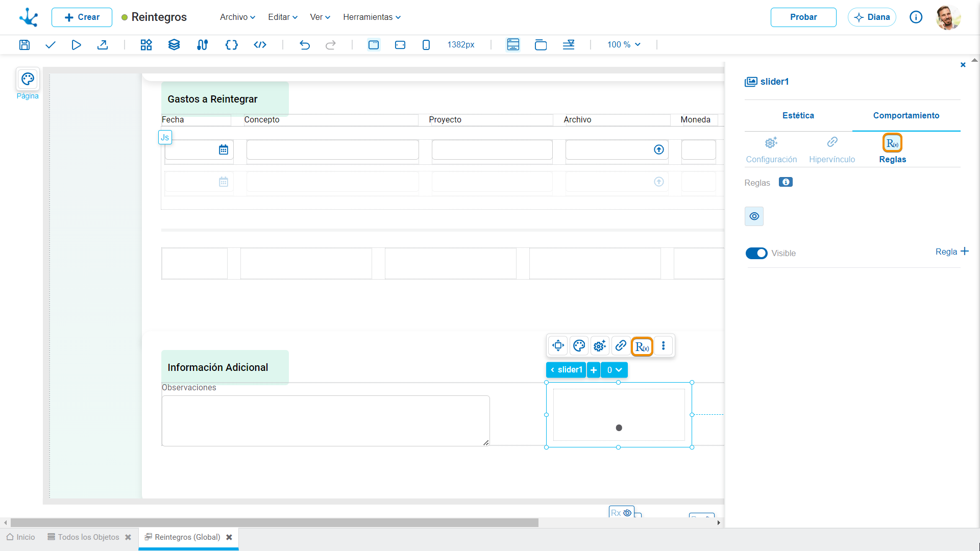The image size is (980, 551).
Task: Click the Save icon in the toolbar
Action: (24, 45)
